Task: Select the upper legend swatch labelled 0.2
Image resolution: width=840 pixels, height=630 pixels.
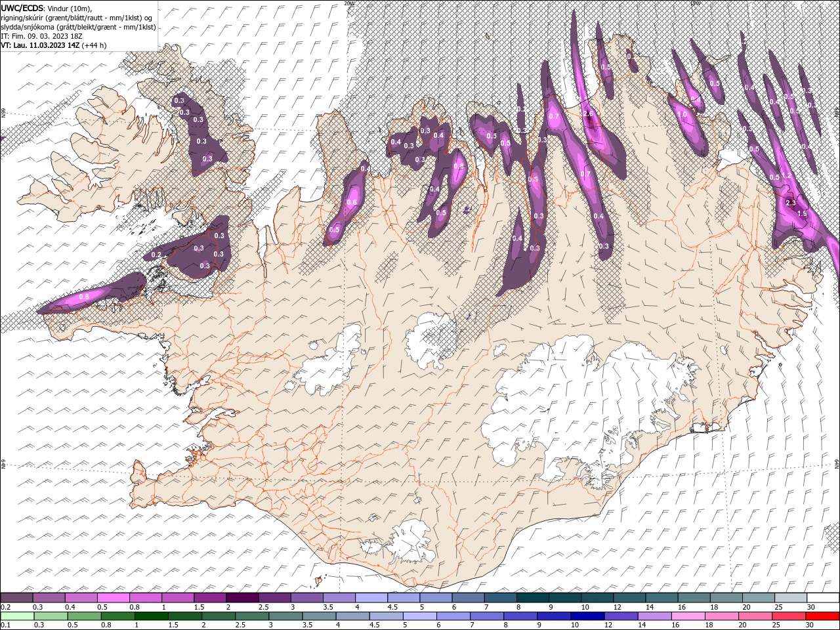Action: pyautogui.click(x=16, y=598)
